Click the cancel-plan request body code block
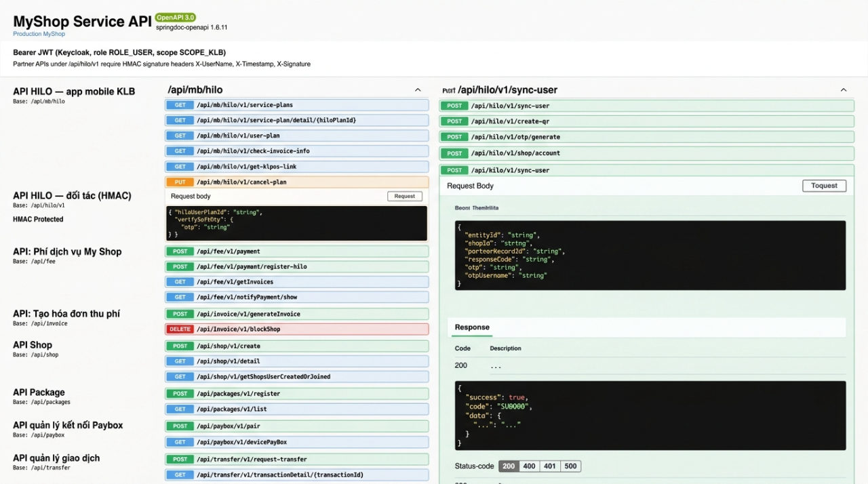Screen dimensions: 868x484 tap(296, 222)
